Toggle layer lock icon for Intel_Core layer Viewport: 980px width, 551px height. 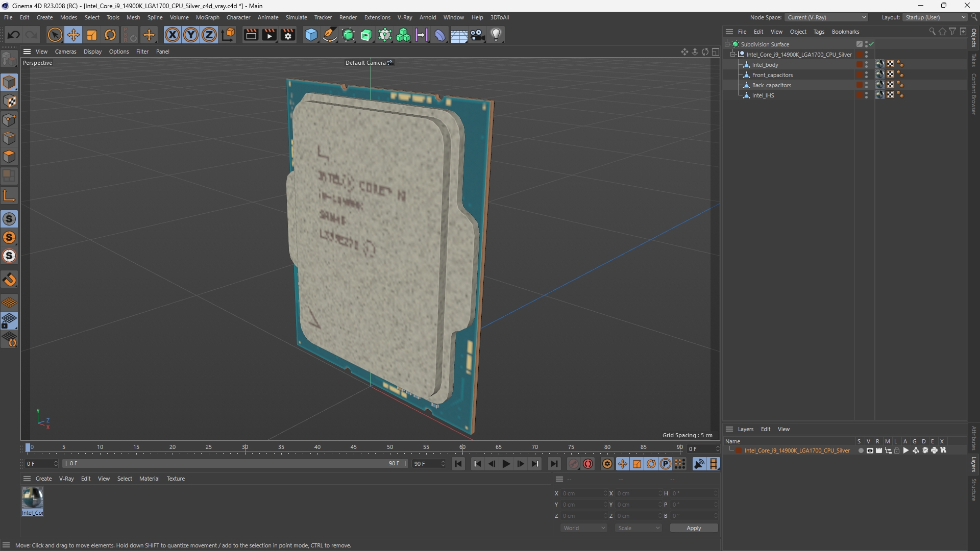pos(897,450)
